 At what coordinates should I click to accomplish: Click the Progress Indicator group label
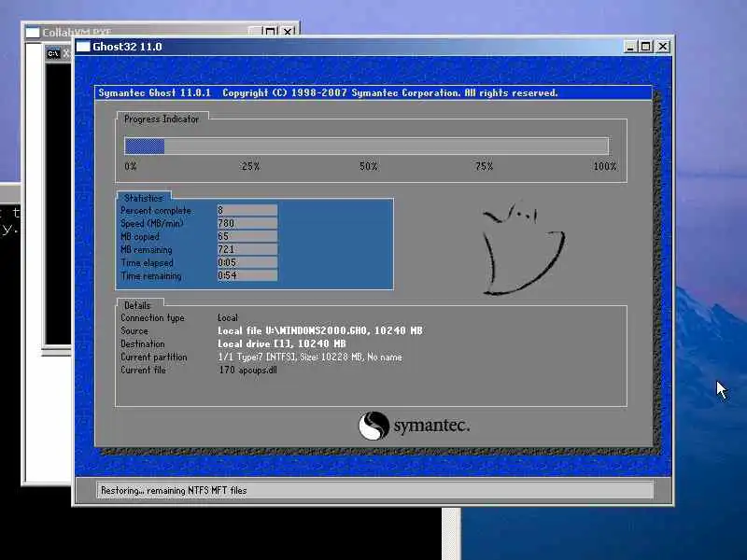[x=162, y=119]
